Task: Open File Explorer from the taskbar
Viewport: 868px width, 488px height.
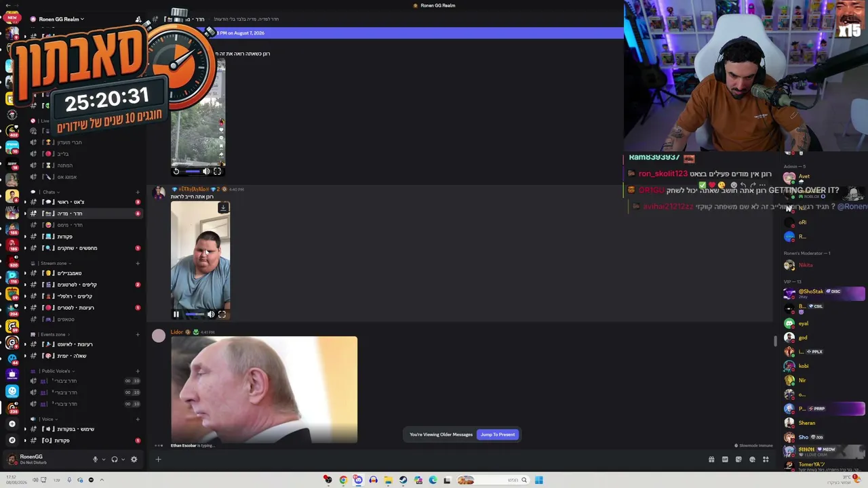Action: tap(388, 481)
